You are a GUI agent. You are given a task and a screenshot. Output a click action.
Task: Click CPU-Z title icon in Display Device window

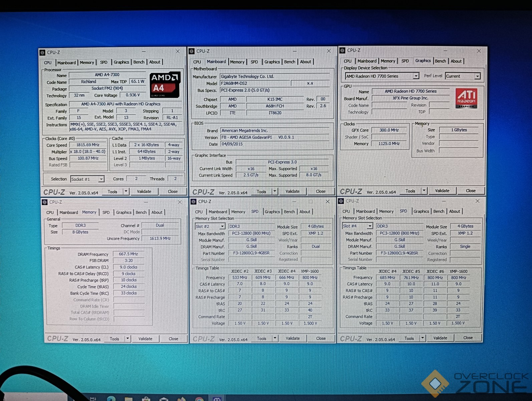tap(342, 50)
